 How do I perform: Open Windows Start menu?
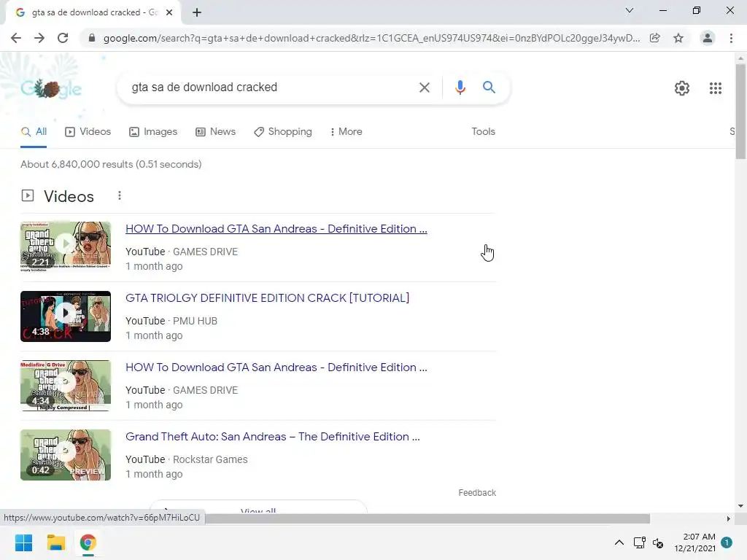pyautogui.click(x=23, y=542)
